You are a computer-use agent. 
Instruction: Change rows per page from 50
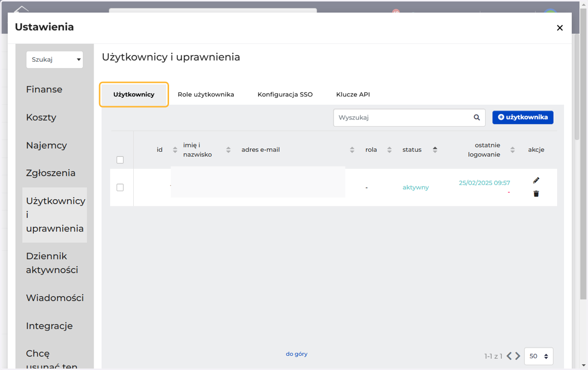tap(539, 356)
